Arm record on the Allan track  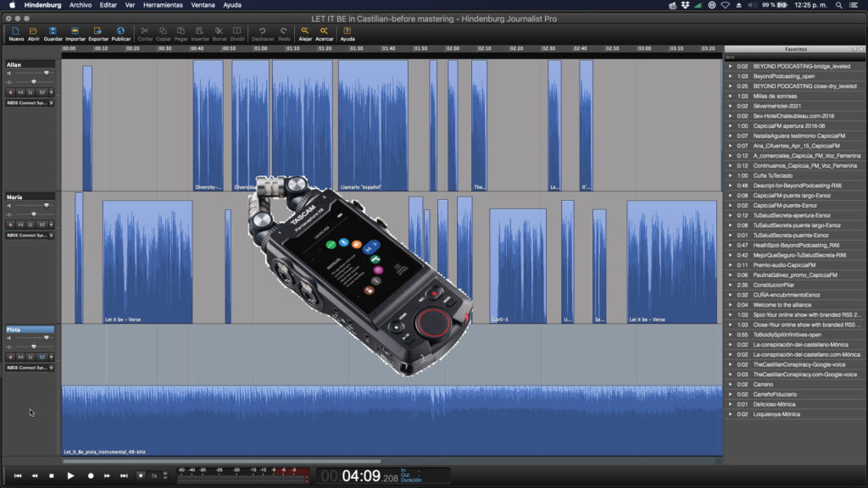(x=10, y=92)
